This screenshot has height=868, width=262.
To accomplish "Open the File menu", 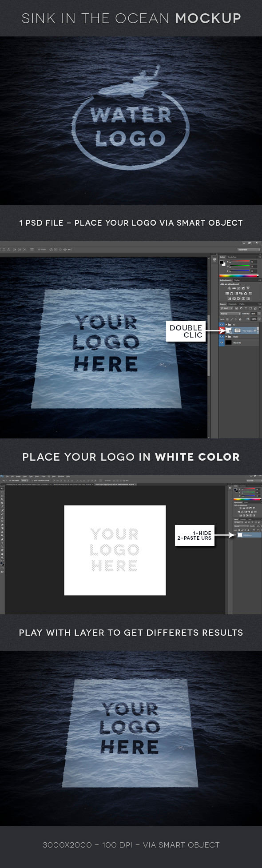I will click(x=7, y=476).
